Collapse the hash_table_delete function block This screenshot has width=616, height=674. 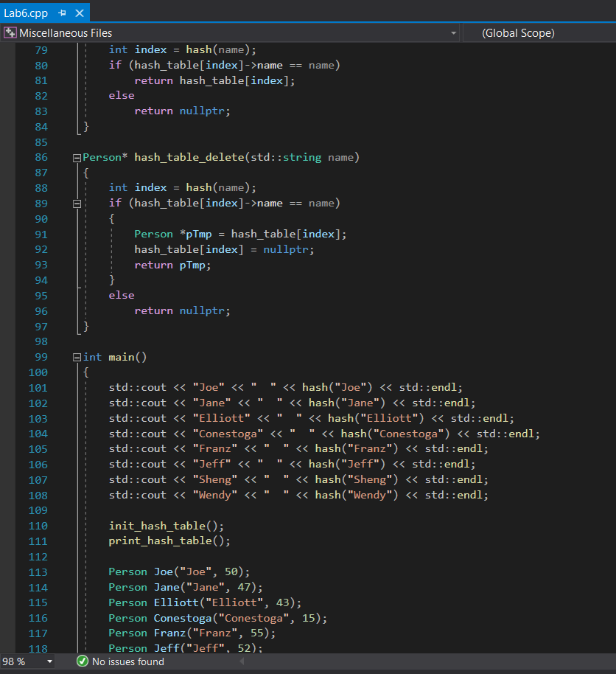click(77, 159)
